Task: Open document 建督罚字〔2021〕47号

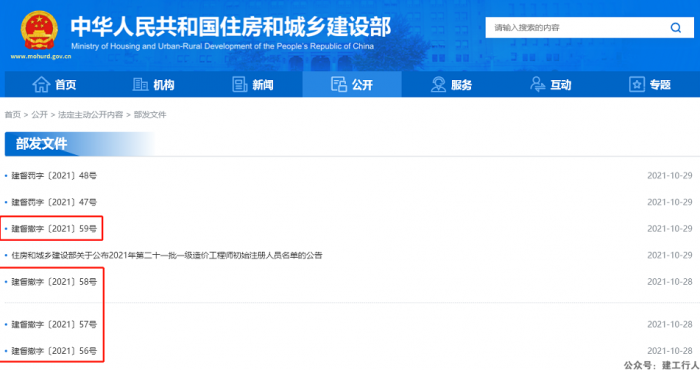Action: (x=54, y=202)
